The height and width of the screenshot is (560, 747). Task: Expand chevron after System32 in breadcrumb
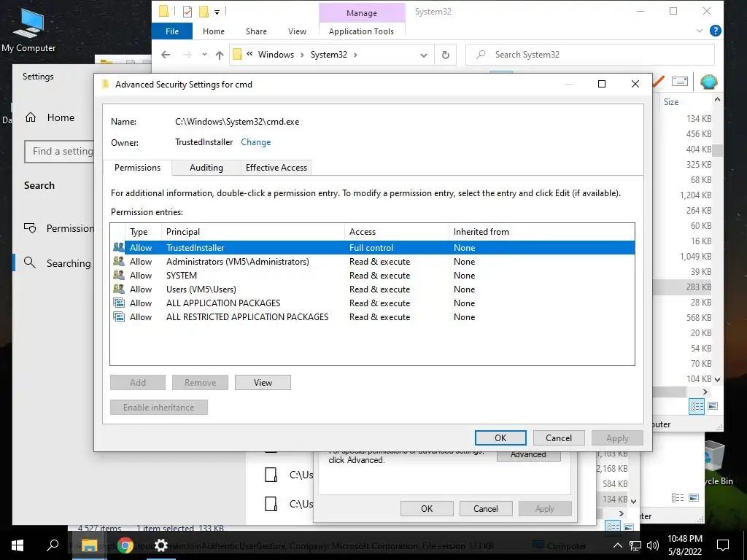pos(355,55)
